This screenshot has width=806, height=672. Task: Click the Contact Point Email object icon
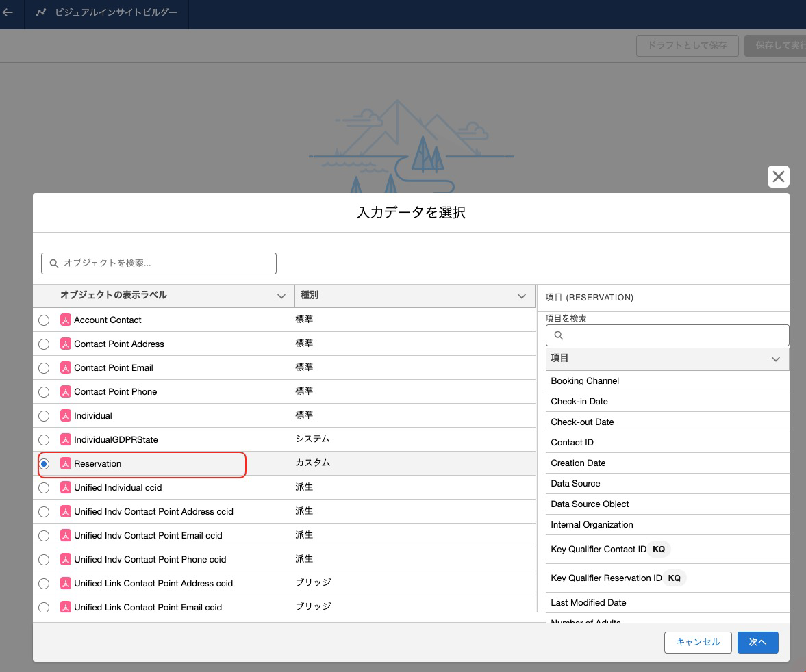click(x=65, y=368)
